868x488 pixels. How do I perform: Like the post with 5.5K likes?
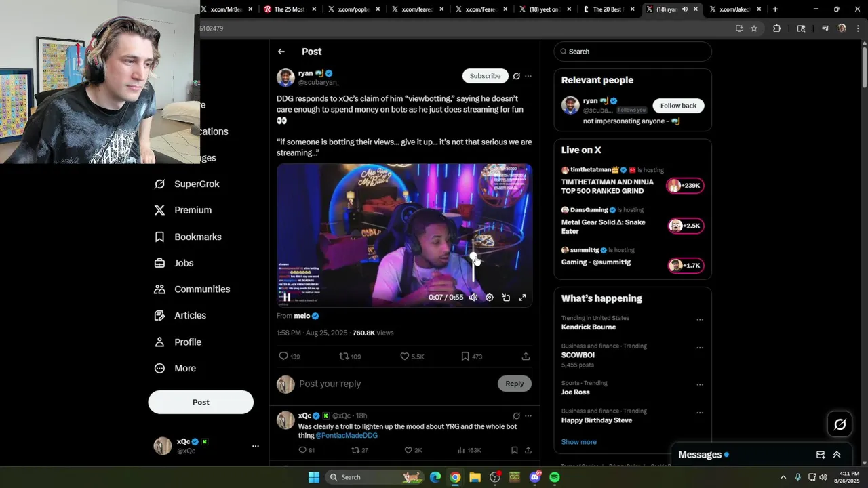tap(412, 356)
